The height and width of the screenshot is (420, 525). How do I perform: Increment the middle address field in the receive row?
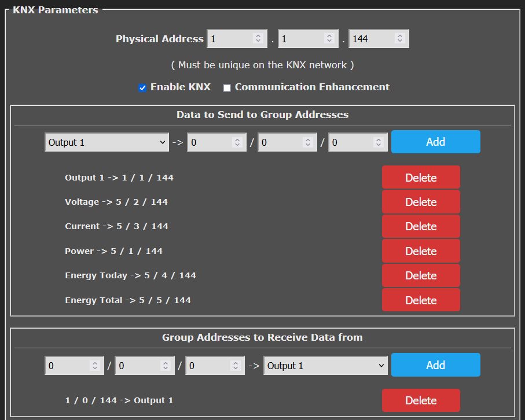tap(167, 362)
